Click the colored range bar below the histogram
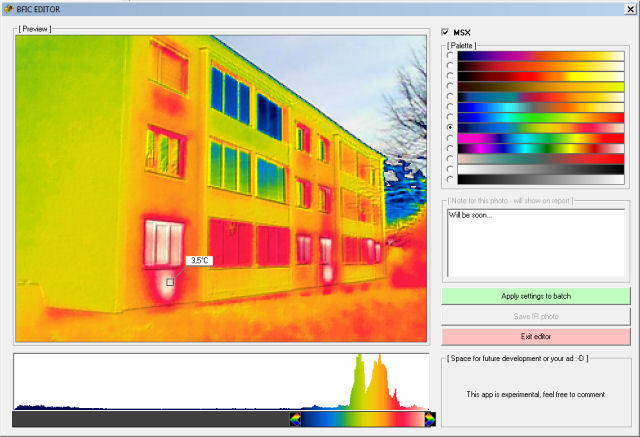This screenshot has height=437, width=640. click(x=362, y=419)
